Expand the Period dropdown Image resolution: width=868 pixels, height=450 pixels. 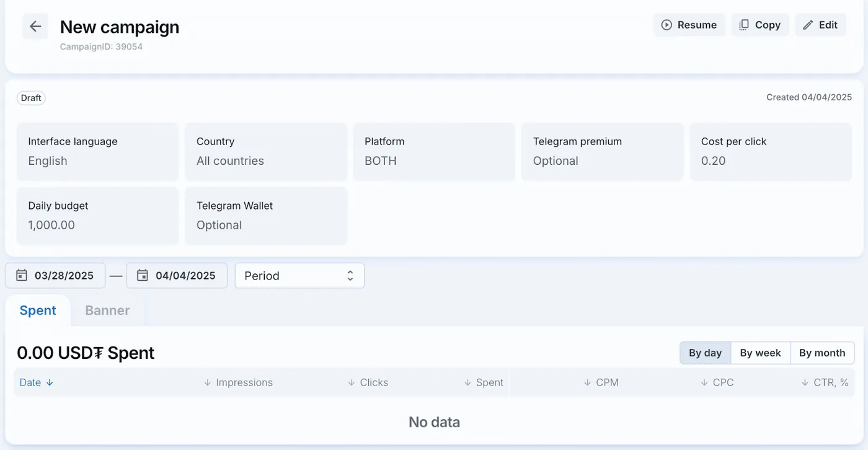click(299, 275)
